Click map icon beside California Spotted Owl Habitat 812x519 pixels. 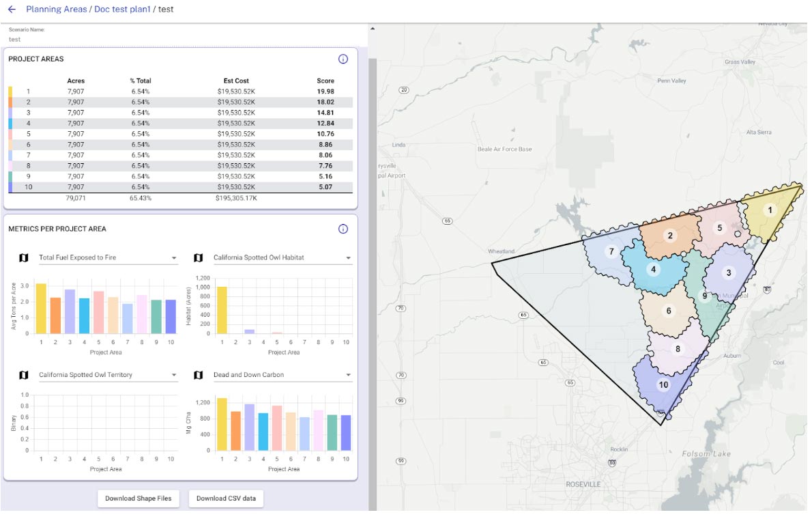point(199,258)
